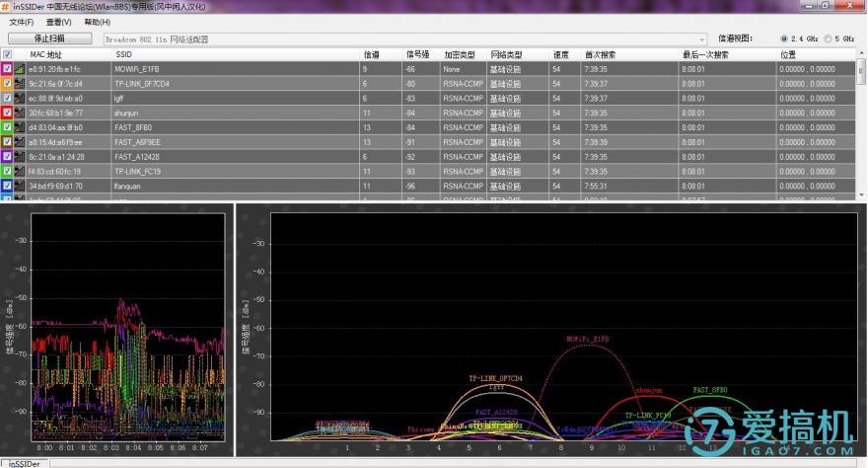Sort by the 信道 column header
Screen dimensions: 868x468
point(372,55)
